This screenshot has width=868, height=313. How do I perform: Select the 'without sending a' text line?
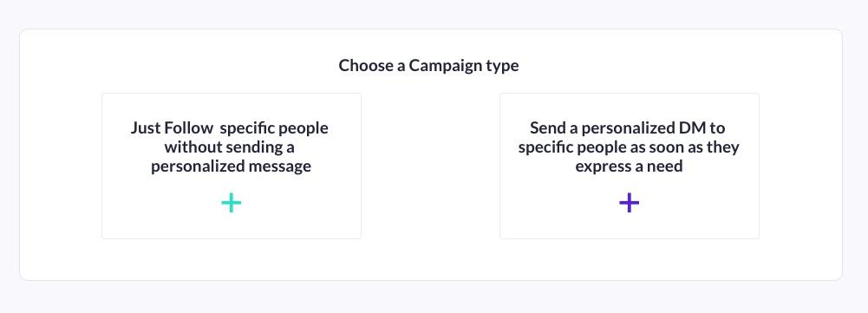pos(229,147)
